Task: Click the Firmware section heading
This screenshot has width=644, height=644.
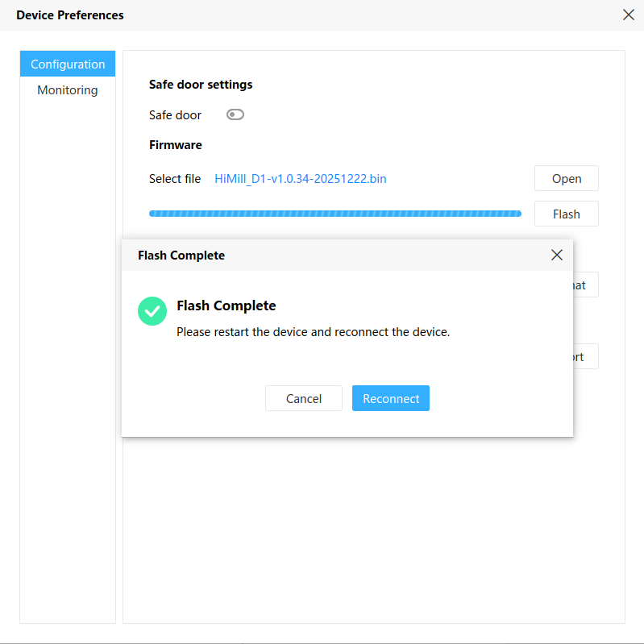Action: [x=175, y=145]
